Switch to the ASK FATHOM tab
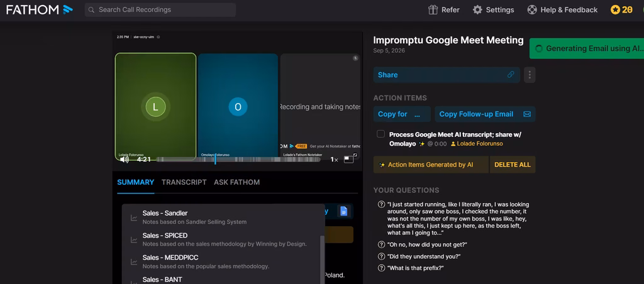The width and height of the screenshot is (644, 284). point(236,182)
